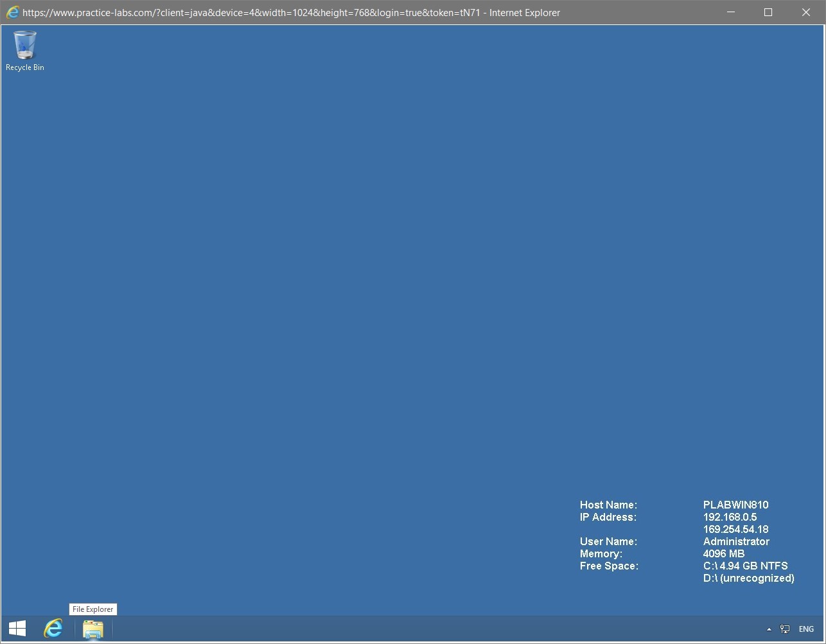
Task: Select the Recycle Bin desktop icon
Action: [24, 45]
